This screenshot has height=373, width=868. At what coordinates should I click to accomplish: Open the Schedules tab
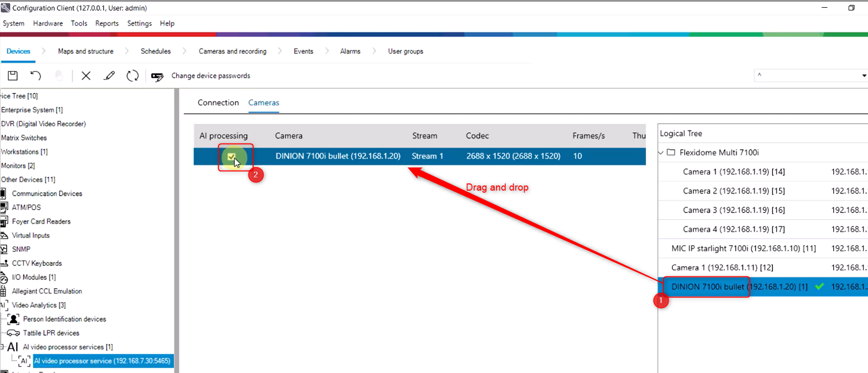click(156, 51)
